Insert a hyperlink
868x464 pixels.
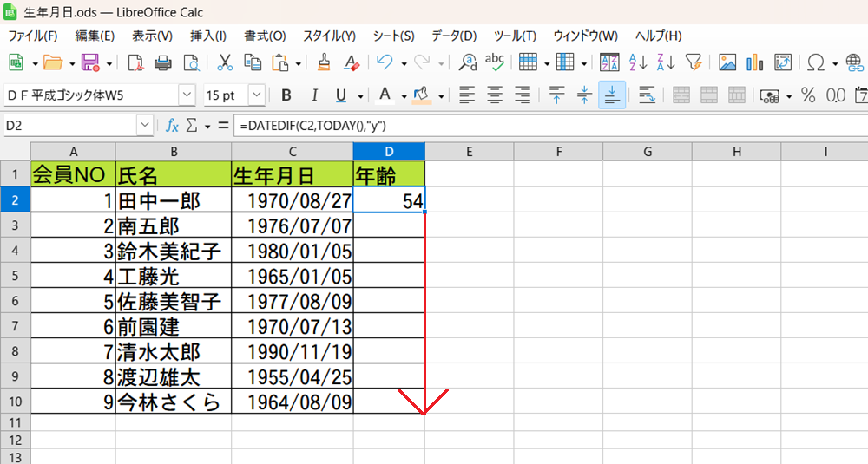point(854,62)
